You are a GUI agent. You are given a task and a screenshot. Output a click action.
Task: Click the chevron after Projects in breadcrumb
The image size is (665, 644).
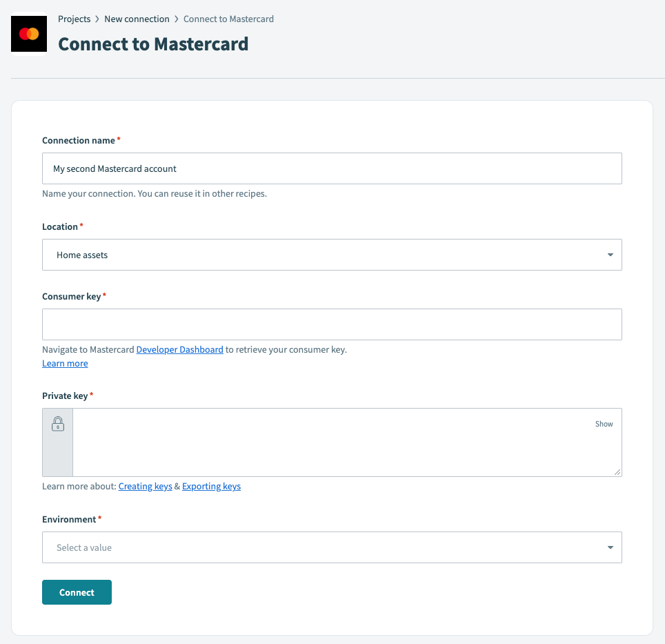(x=96, y=19)
